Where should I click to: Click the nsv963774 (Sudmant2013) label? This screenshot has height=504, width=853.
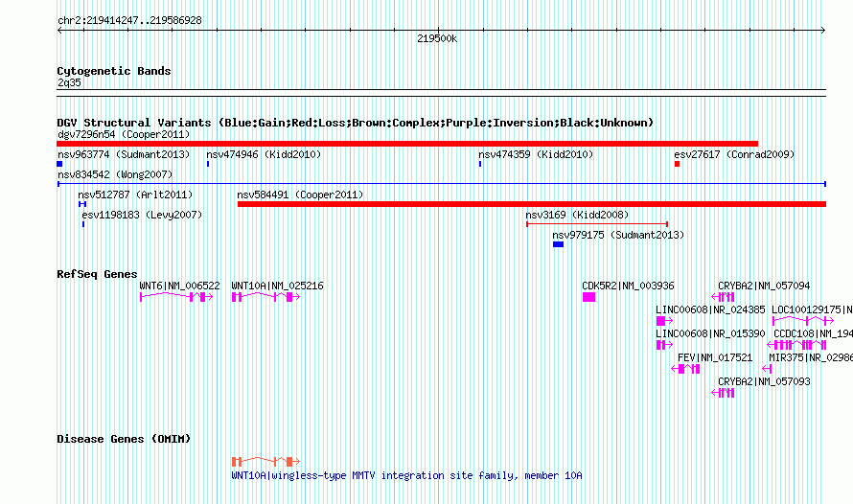(124, 154)
